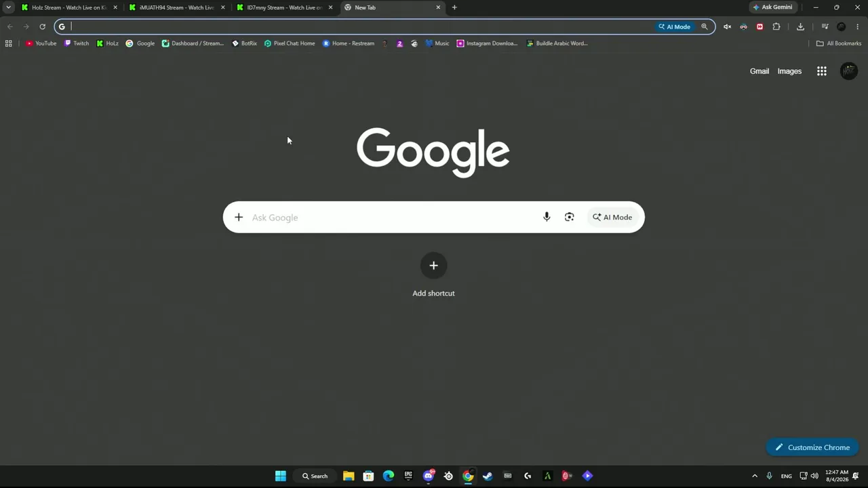Close the ID7mny Stream tab
868x488 pixels.
point(331,7)
